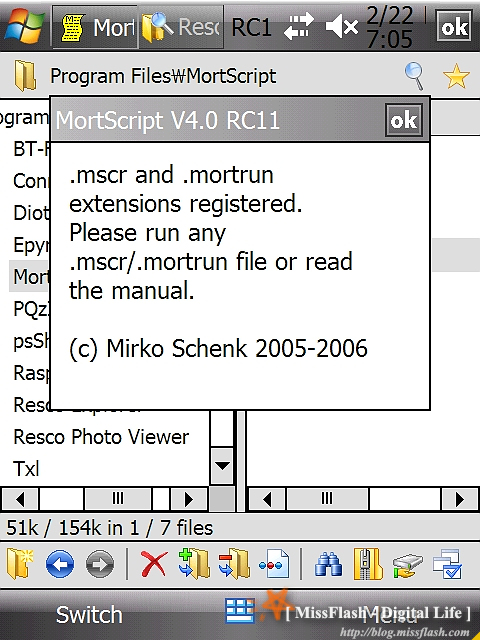Click the select windows checkmark icon
Viewport: 480px width, 640px height.
coord(447,564)
